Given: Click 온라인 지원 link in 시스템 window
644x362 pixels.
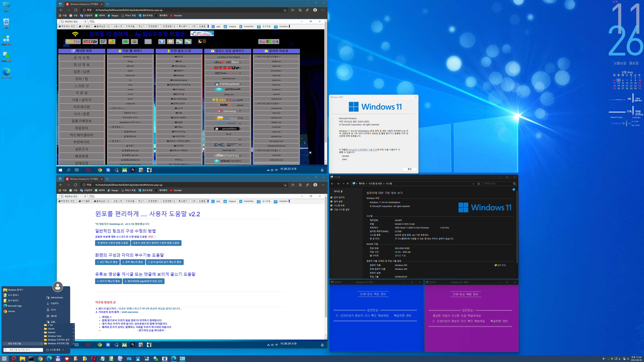Looking at the screenshot, I should 400,256.
